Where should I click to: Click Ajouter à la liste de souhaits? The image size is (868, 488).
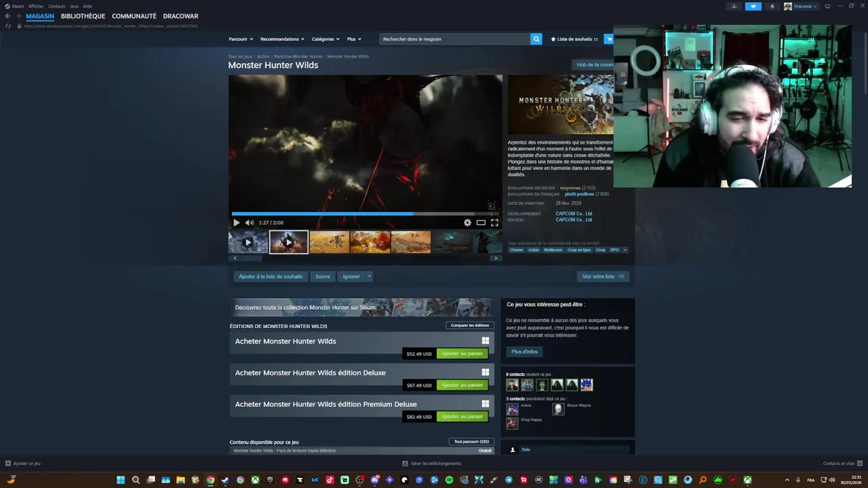point(271,277)
